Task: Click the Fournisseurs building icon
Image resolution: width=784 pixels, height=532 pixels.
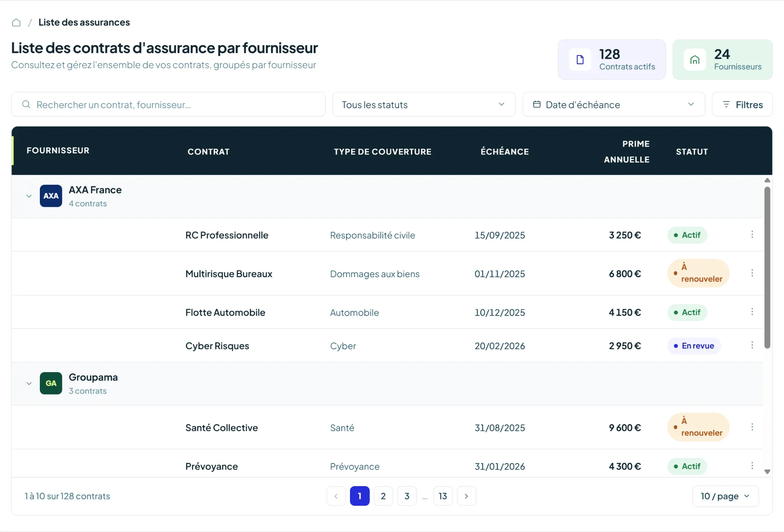Action: click(x=695, y=60)
